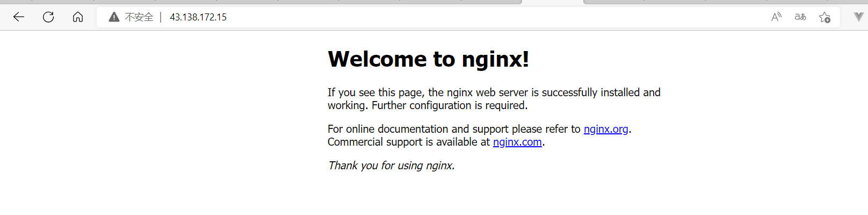Go back to the previous page
The image size is (868, 215).
(19, 17)
